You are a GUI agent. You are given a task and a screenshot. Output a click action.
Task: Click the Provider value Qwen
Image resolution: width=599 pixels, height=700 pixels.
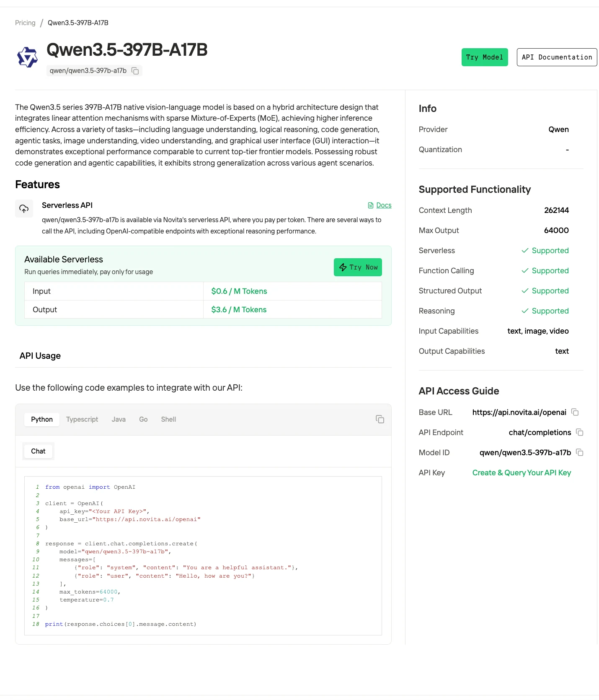(x=559, y=130)
